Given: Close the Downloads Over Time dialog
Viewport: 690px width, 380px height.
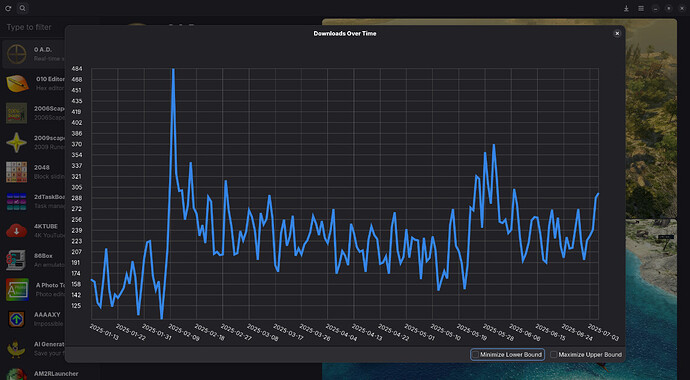Looking at the screenshot, I should coord(617,33).
